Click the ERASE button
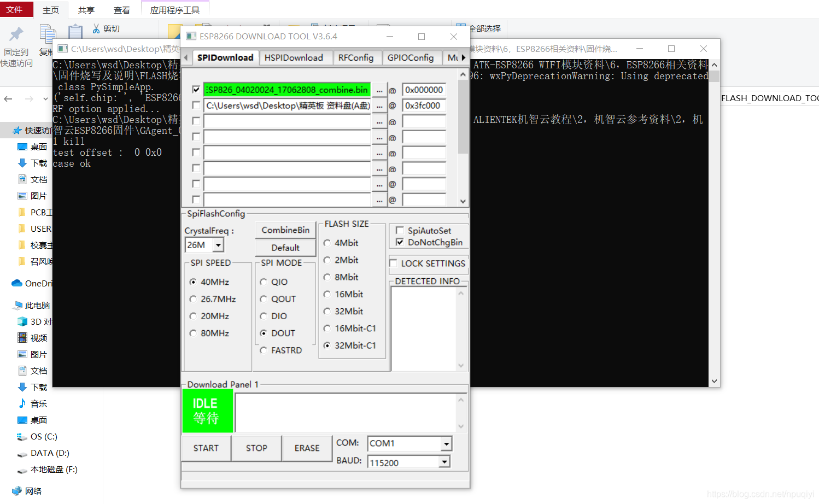The height and width of the screenshot is (504, 819). click(x=307, y=448)
